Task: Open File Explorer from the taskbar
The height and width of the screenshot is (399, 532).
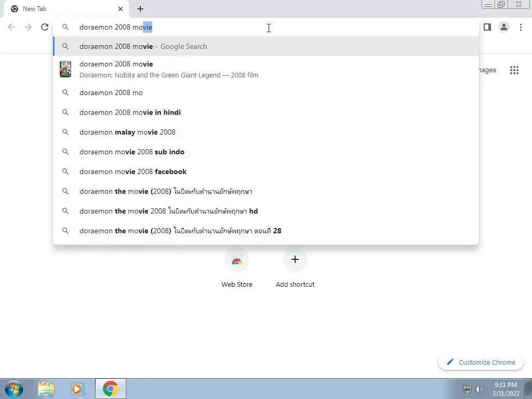Action: [46, 389]
